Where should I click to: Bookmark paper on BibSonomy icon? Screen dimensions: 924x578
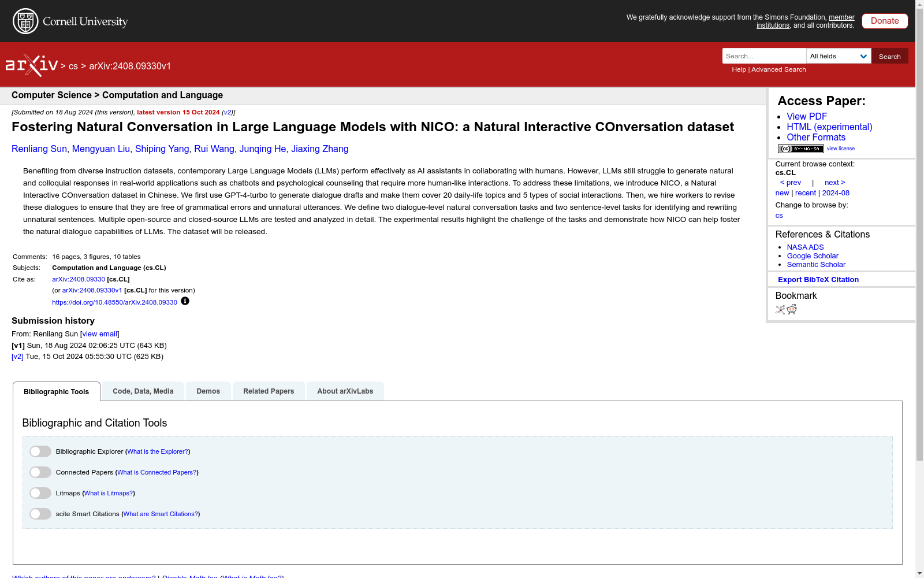780,309
